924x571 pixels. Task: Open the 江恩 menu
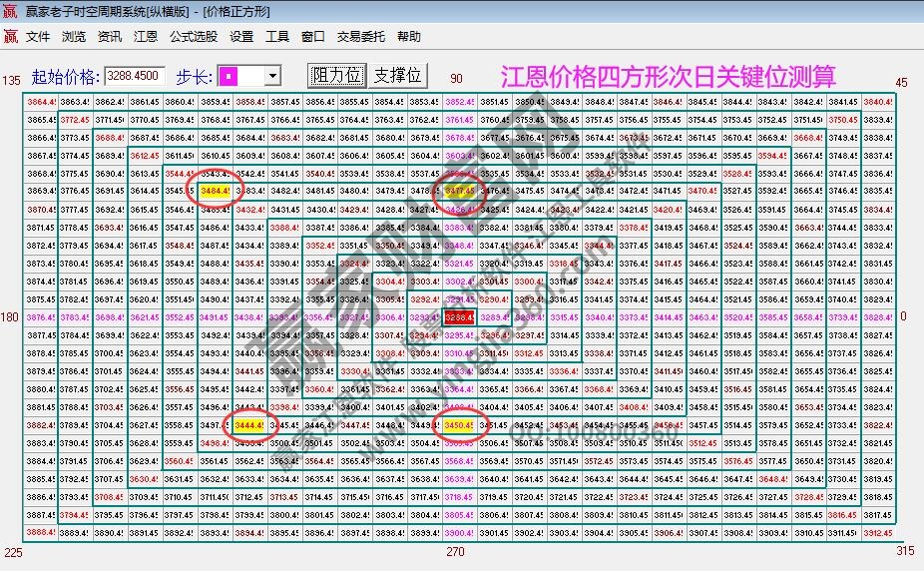pyautogui.click(x=146, y=37)
